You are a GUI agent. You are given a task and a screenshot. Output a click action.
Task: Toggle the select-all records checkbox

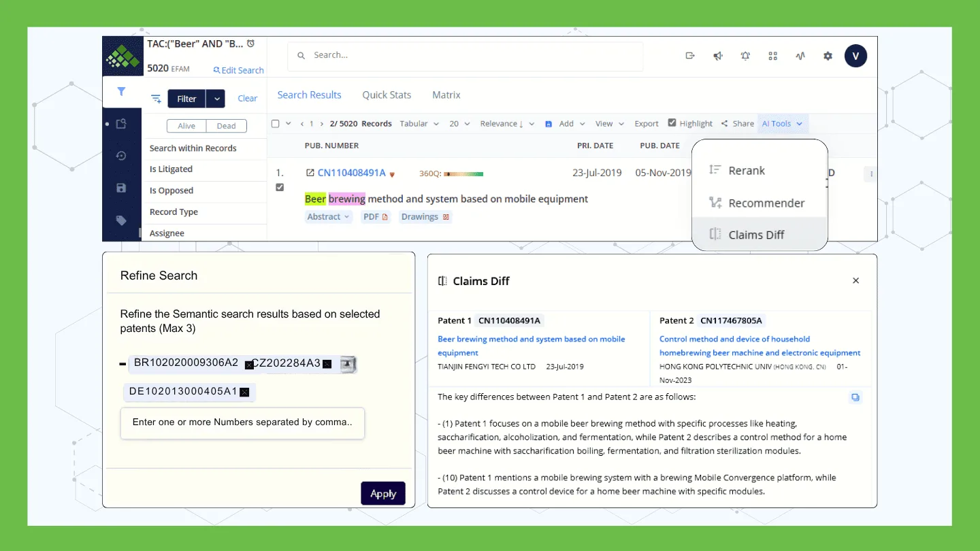point(275,124)
